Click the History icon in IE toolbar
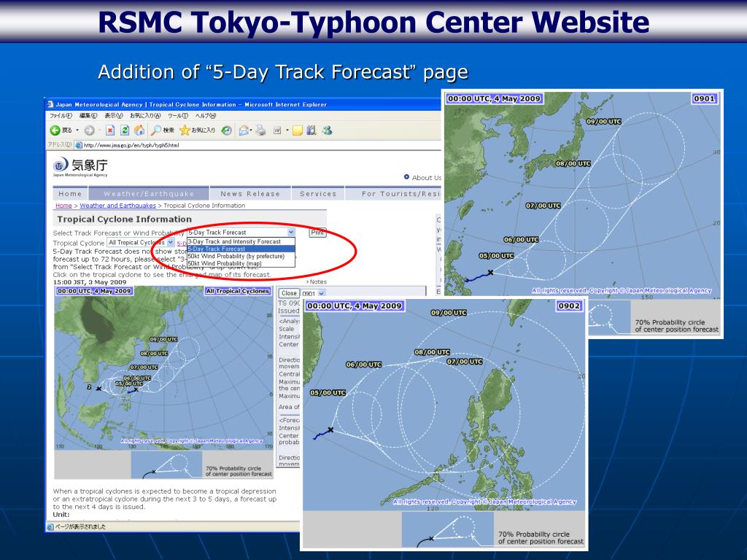Image resolution: width=747 pixels, height=560 pixels. click(227, 130)
